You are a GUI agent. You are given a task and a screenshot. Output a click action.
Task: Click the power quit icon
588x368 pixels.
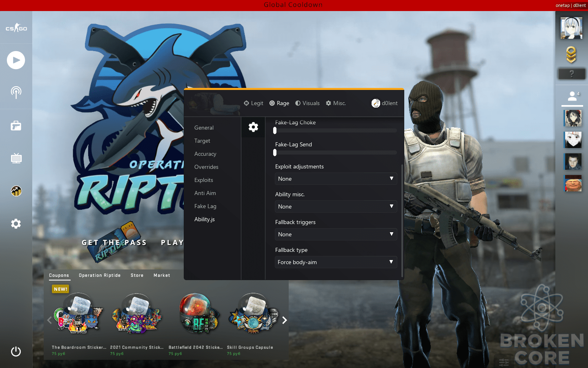tap(16, 352)
